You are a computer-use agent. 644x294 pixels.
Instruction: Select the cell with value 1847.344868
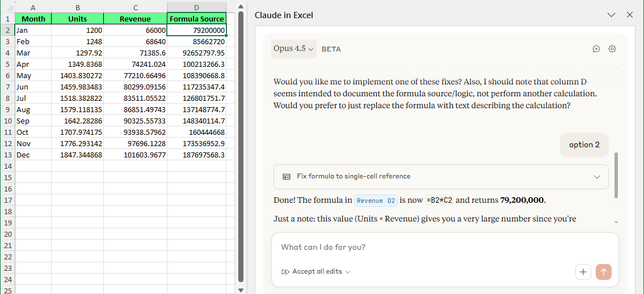(x=78, y=155)
